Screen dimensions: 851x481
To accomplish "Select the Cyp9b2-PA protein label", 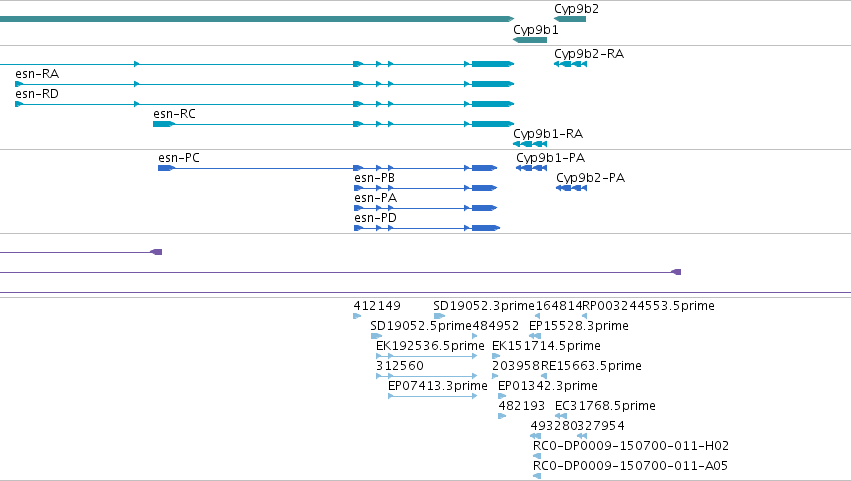I will (590, 178).
